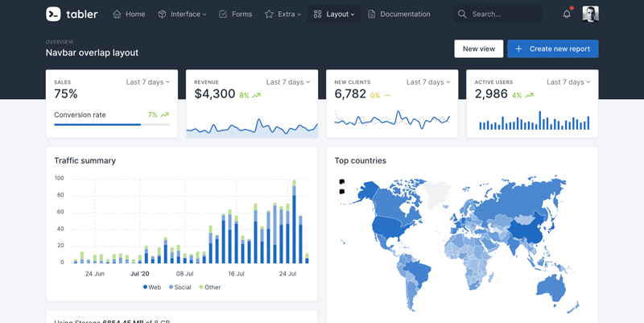Open the notifications bell
Viewport: 644px width, 323px height.
pos(567,14)
